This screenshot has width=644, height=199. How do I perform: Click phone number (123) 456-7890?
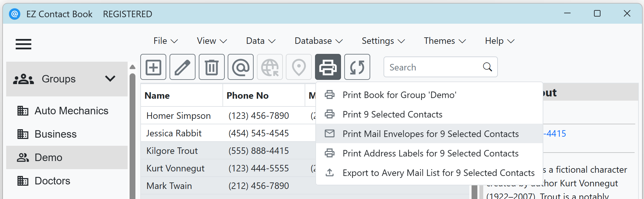point(259,116)
